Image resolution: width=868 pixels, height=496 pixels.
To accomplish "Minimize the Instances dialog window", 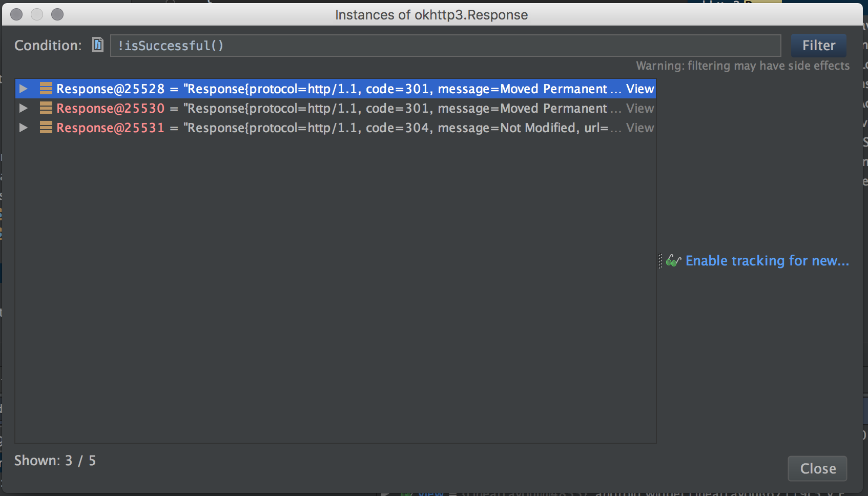I will [x=37, y=14].
